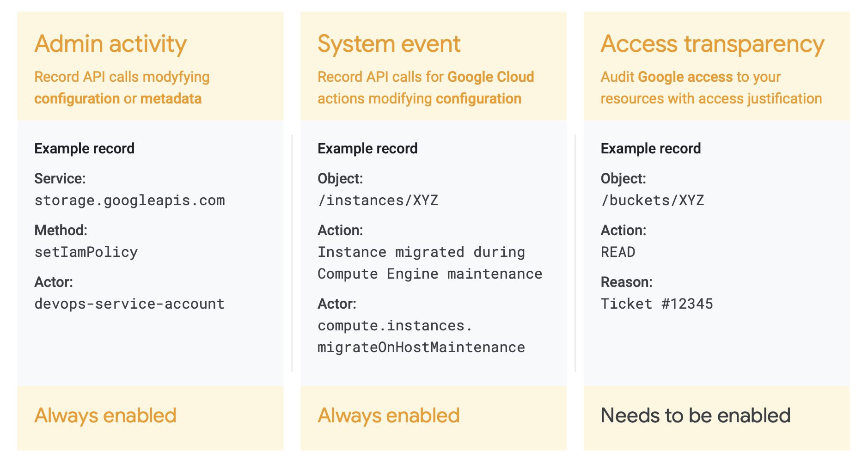Click 'Always enabled' under System event
Screen dimensions: 868x463
(x=389, y=416)
